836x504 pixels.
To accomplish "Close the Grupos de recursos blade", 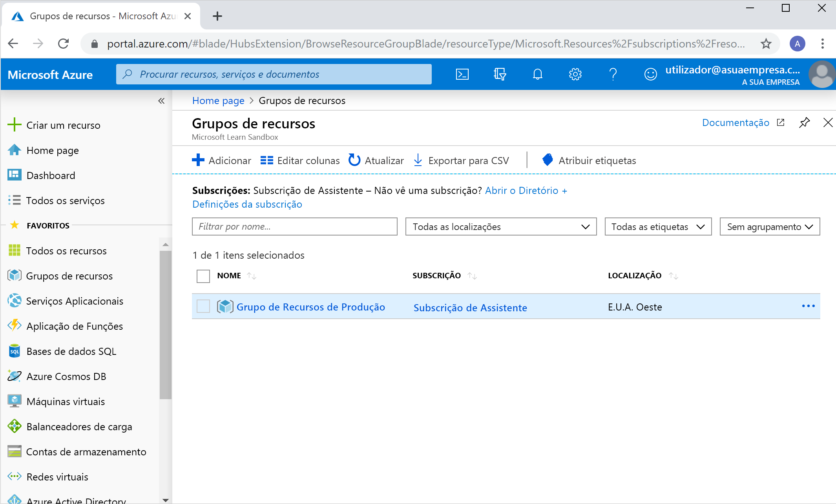I will tap(828, 122).
